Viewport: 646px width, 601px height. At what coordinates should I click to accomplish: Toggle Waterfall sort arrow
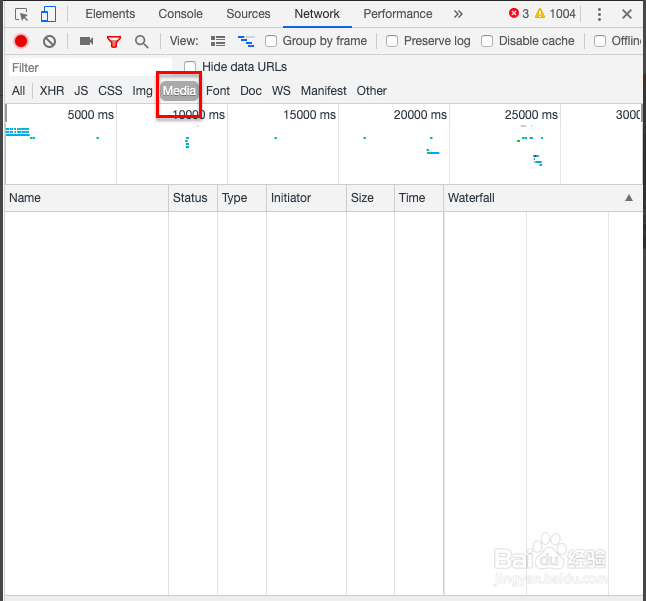pyautogui.click(x=629, y=198)
